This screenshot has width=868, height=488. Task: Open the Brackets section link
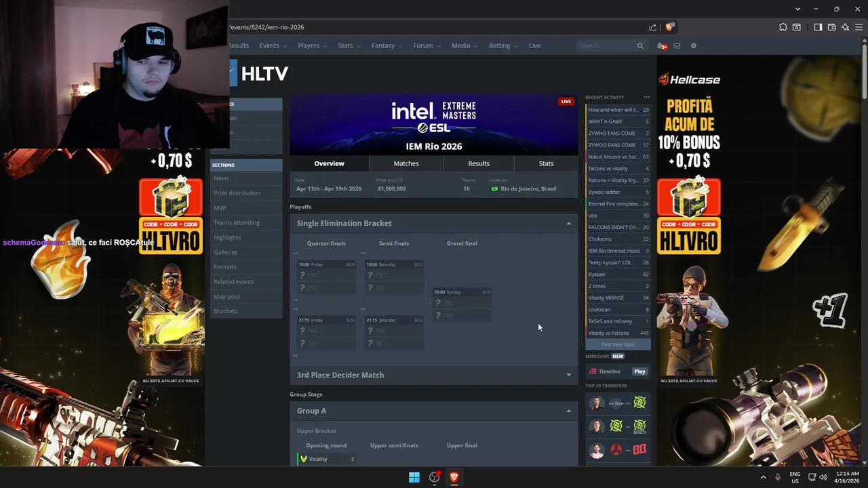pyautogui.click(x=225, y=311)
